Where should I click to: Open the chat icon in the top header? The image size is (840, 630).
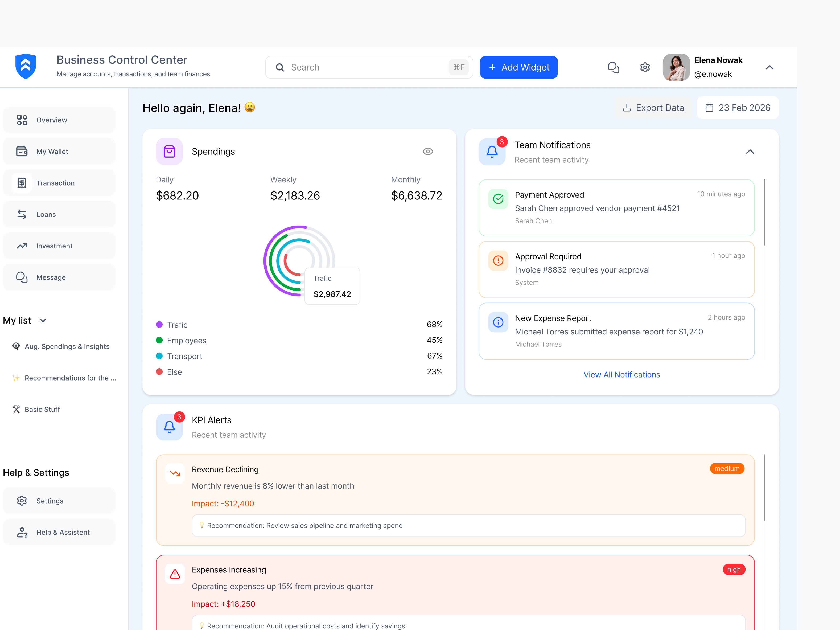coord(614,67)
